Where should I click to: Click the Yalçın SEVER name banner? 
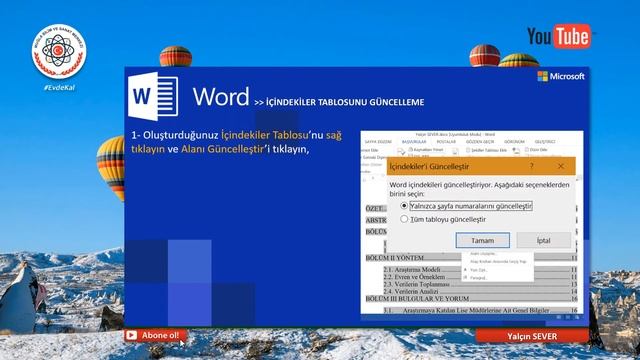[532, 336]
